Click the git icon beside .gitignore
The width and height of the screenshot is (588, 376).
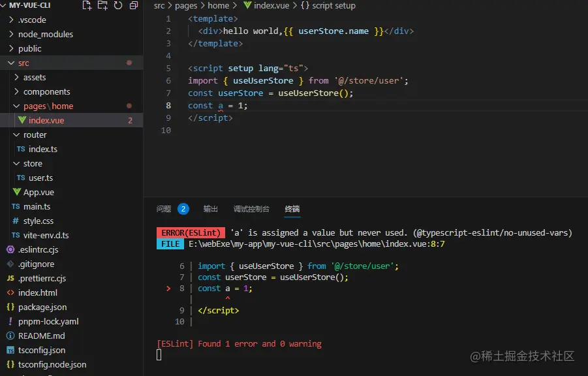tap(10, 264)
